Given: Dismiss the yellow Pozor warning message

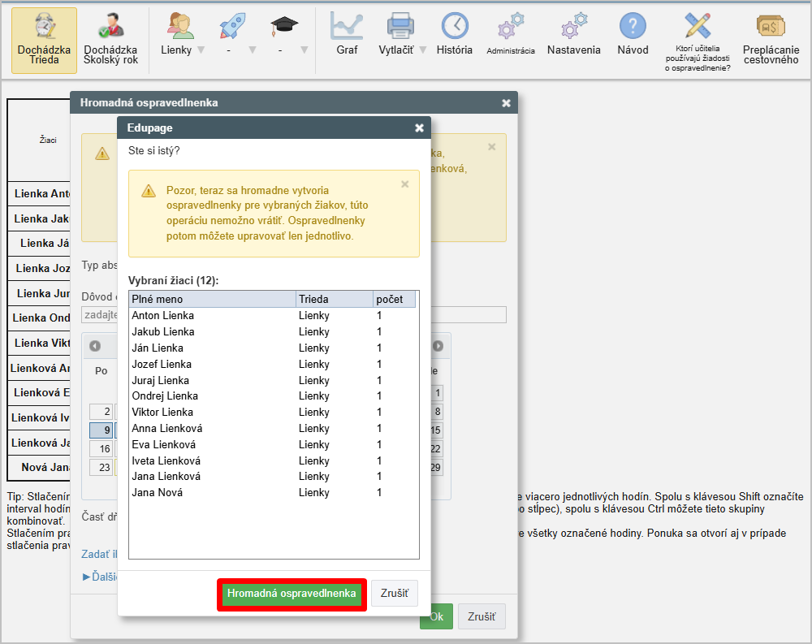Looking at the screenshot, I should 405,184.
